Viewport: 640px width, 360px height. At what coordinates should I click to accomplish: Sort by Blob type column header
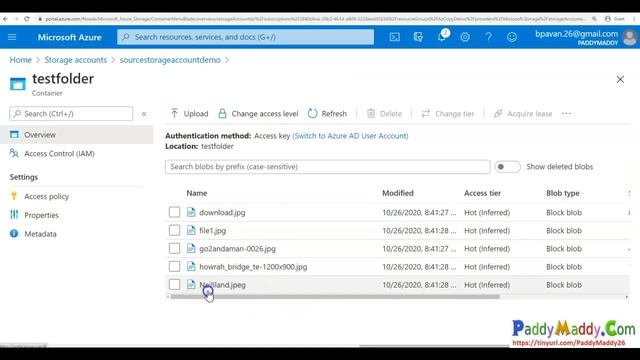[x=562, y=193]
